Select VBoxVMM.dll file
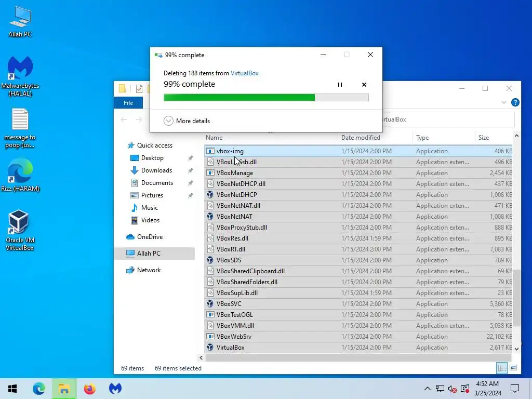This screenshot has width=532, height=399. tap(358, 325)
